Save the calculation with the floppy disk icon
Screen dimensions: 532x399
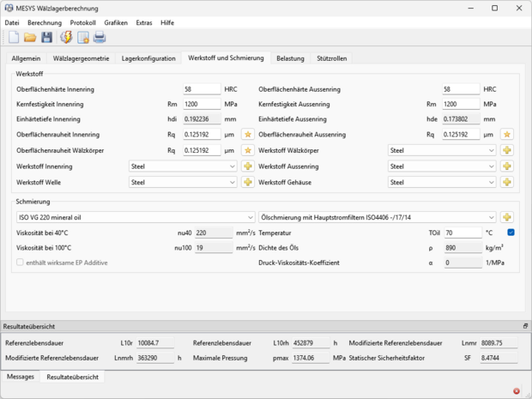(46, 37)
